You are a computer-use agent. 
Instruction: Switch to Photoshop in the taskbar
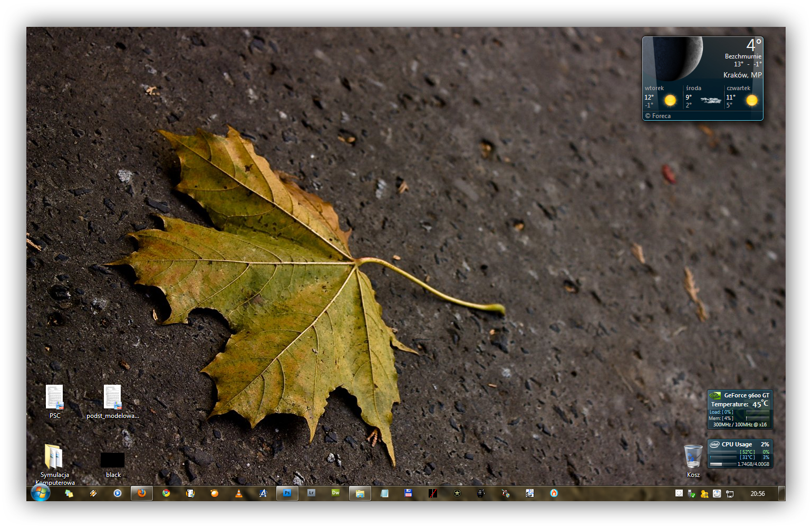(287, 493)
